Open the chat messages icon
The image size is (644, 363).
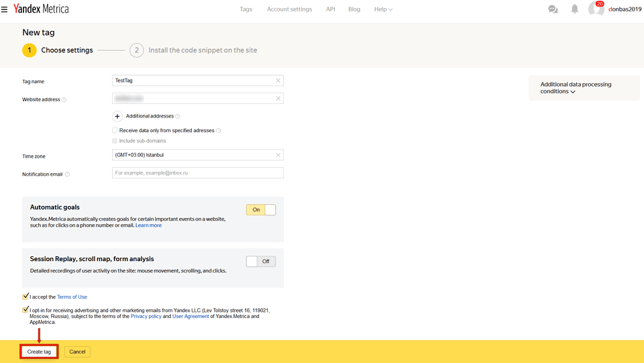(553, 9)
